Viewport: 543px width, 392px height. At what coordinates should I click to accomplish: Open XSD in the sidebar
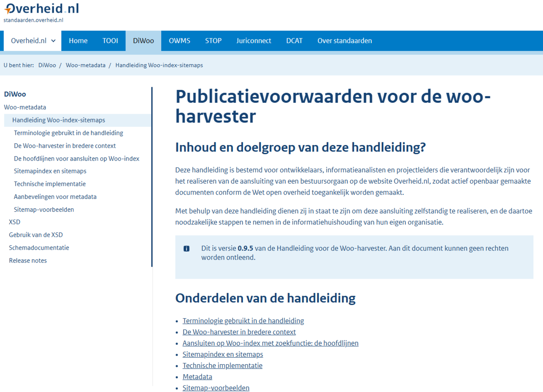(x=14, y=222)
